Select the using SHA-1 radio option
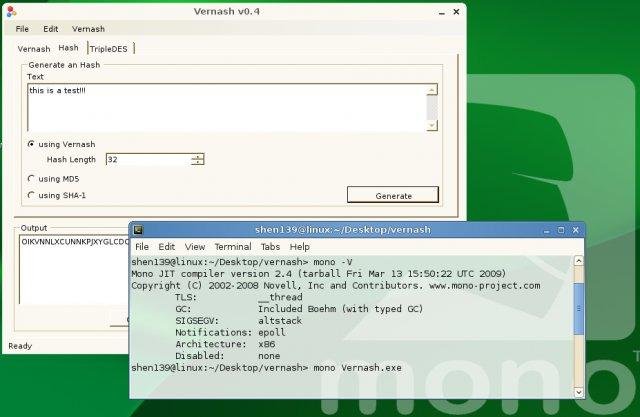Screen dimensions: 640x417 pos(56,195)
